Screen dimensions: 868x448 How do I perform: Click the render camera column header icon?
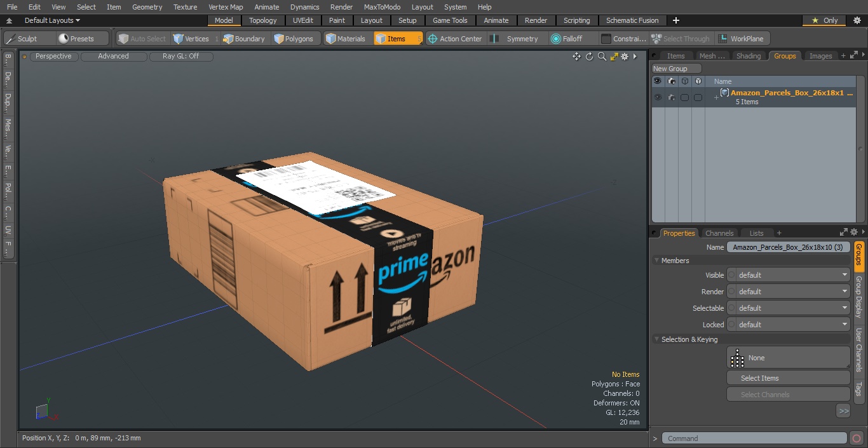(672, 81)
